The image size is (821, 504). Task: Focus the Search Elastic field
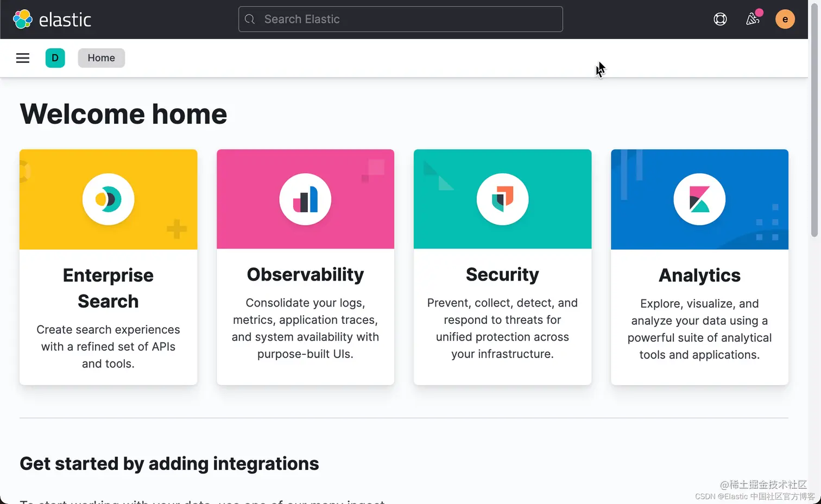click(x=400, y=19)
